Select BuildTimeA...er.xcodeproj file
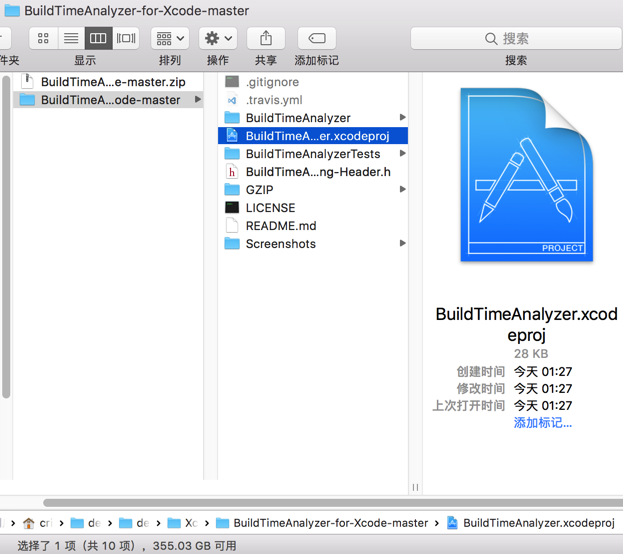Screen dimensions: 623x554 coord(313,136)
